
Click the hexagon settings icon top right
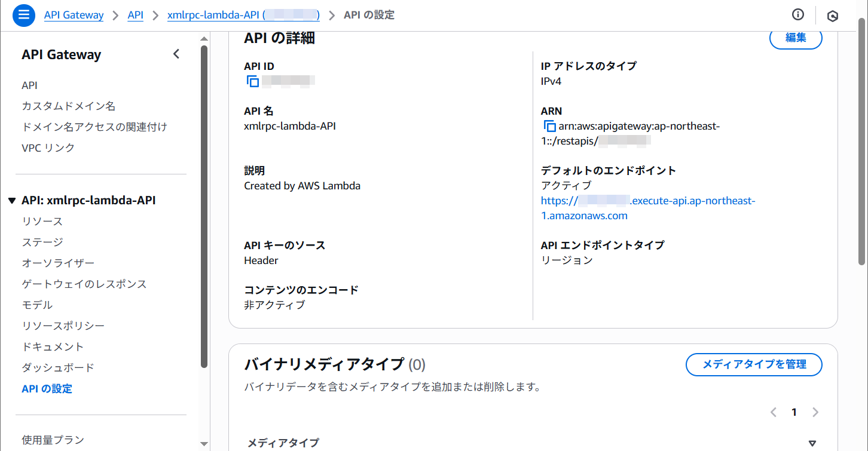pos(832,16)
